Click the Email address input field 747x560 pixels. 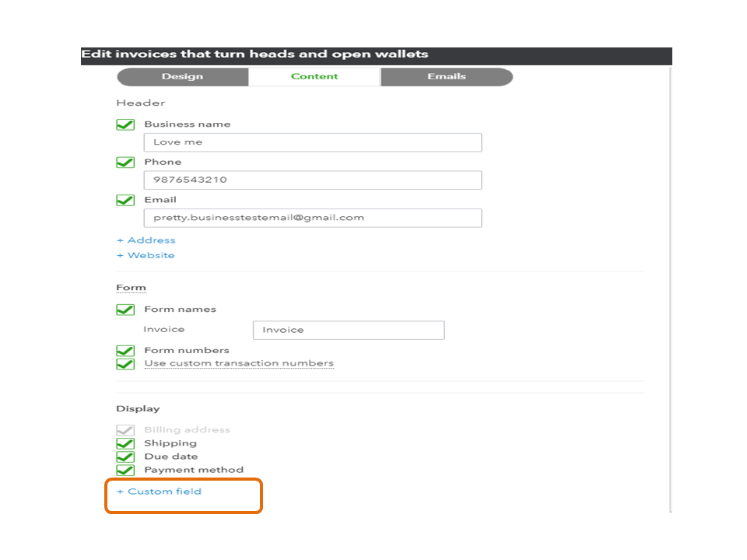[x=313, y=218]
